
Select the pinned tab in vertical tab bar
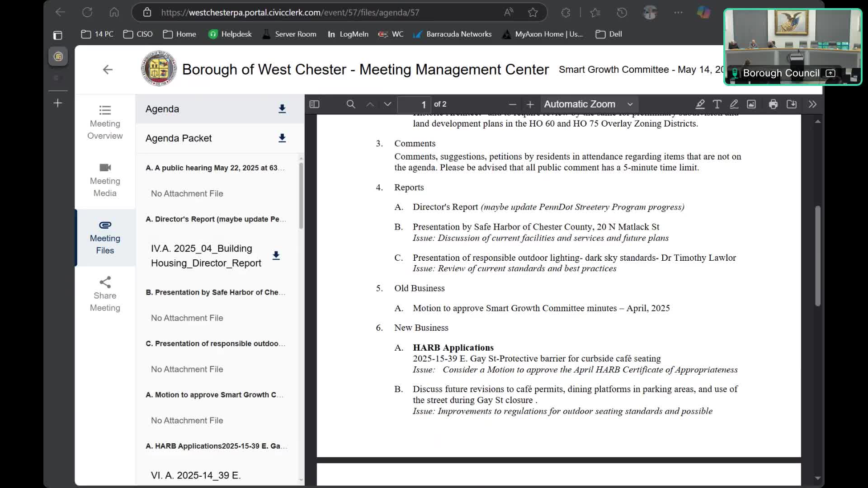tap(58, 56)
